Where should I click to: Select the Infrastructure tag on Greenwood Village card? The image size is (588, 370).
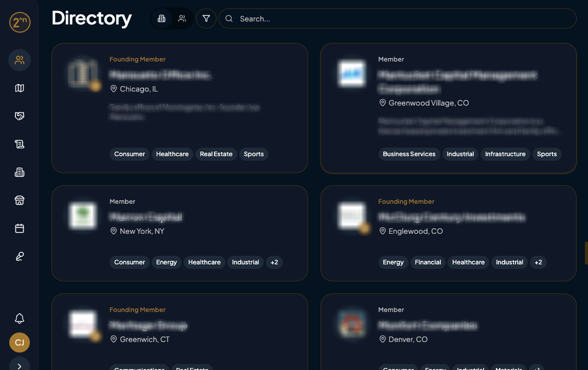coord(505,154)
